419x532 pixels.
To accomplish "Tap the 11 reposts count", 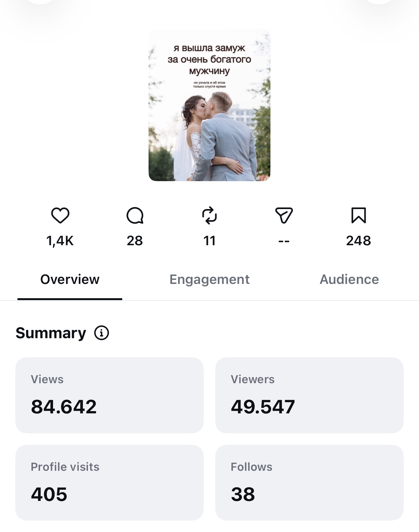I will 209,241.
